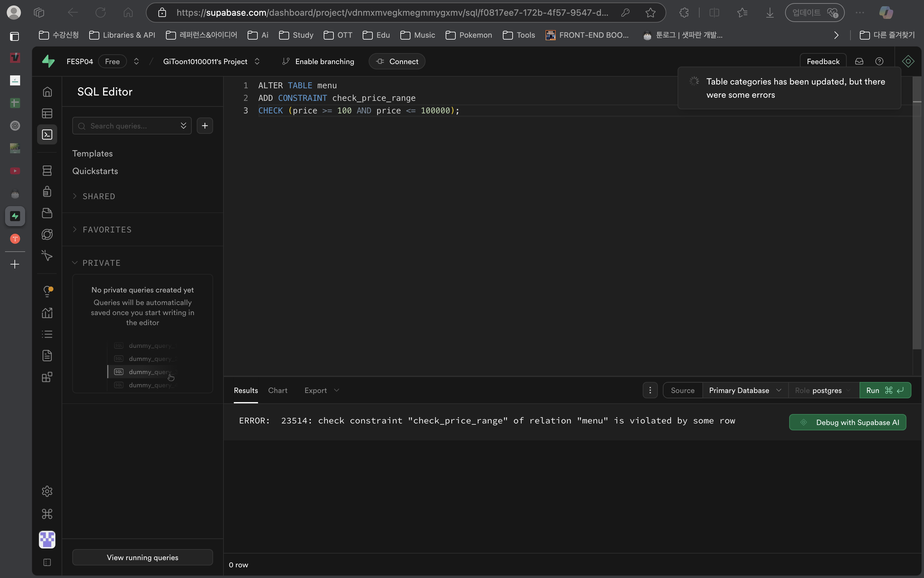
Task: Bookmark page with browser star icon
Action: click(651, 13)
